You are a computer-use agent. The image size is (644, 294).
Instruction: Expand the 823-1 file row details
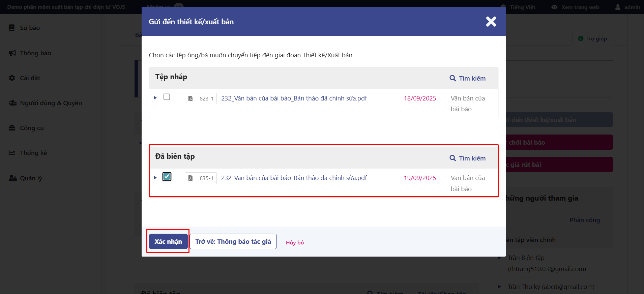155,98
